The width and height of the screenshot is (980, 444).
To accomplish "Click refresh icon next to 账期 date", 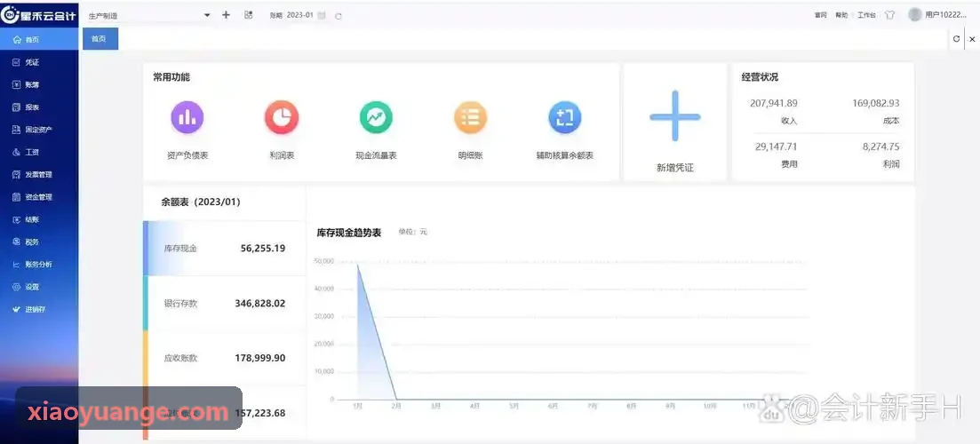I will point(339,16).
